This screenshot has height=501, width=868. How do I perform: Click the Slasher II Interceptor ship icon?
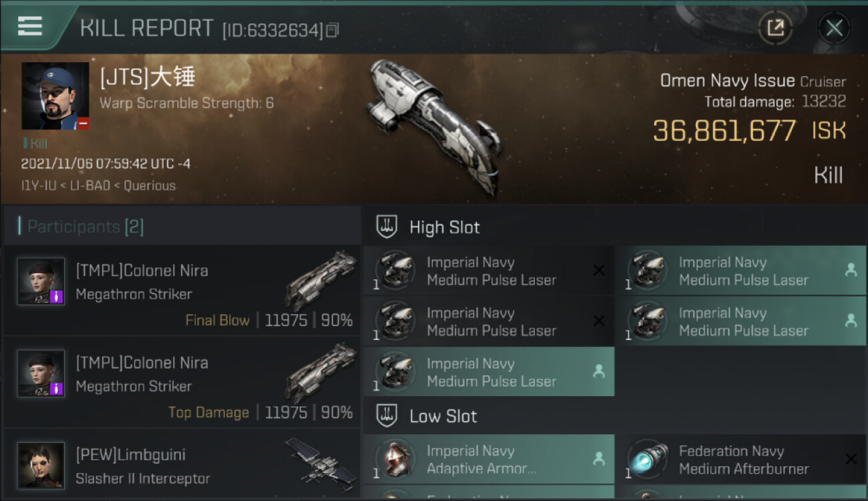click(x=320, y=460)
